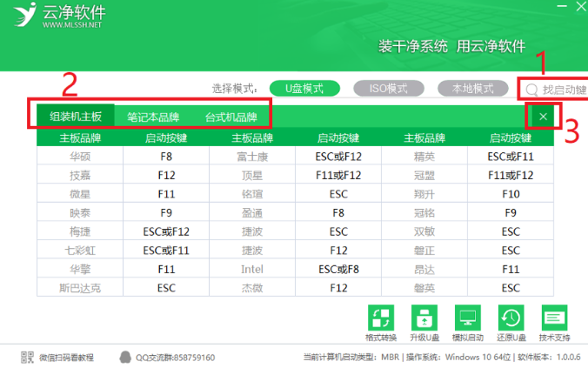Click the QQ penguin group icon

[x=125, y=358]
